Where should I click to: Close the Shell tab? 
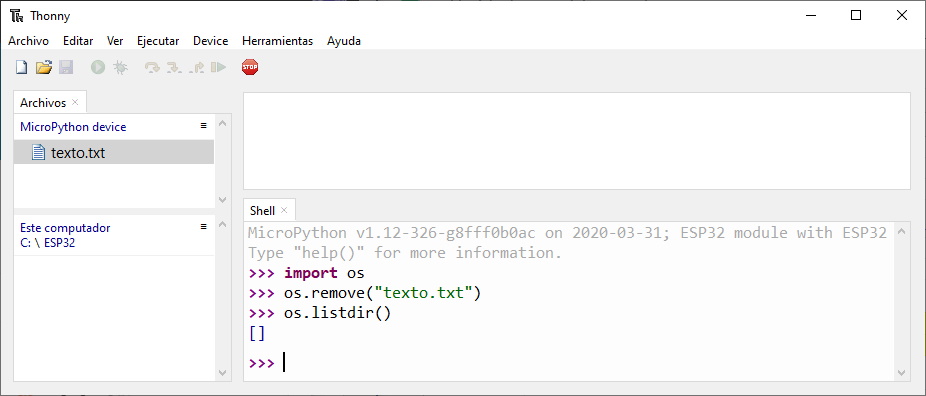(x=284, y=210)
